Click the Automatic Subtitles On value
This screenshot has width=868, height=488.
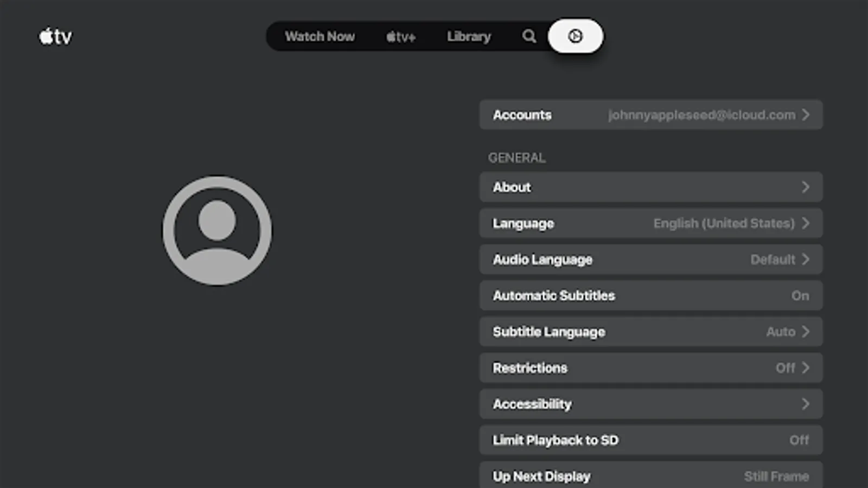tap(800, 296)
